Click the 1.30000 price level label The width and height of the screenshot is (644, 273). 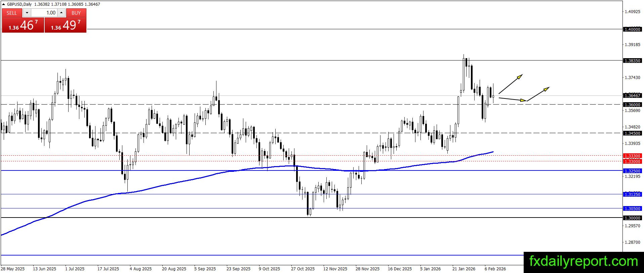point(632,218)
